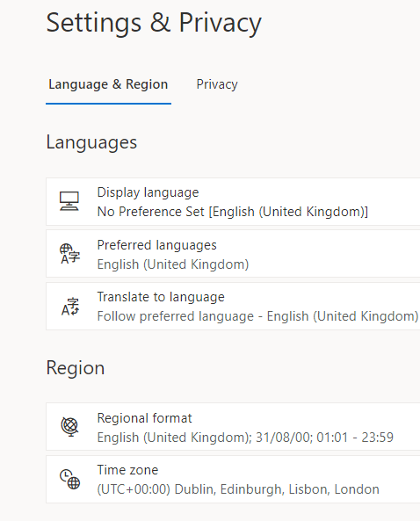The width and height of the screenshot is (420, 521).
Task: Click the Preferred languages globe icon
Action: coord(69,254)
